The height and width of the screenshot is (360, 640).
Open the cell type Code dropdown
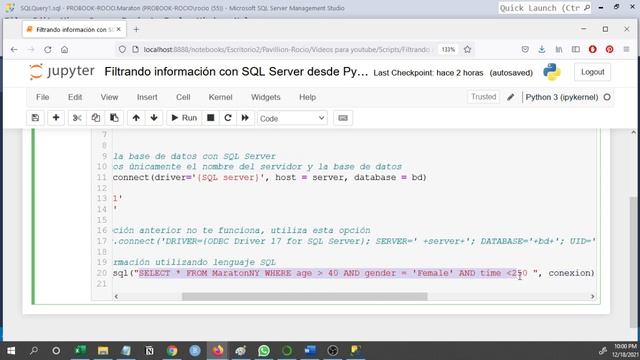(x=292, y=118)
